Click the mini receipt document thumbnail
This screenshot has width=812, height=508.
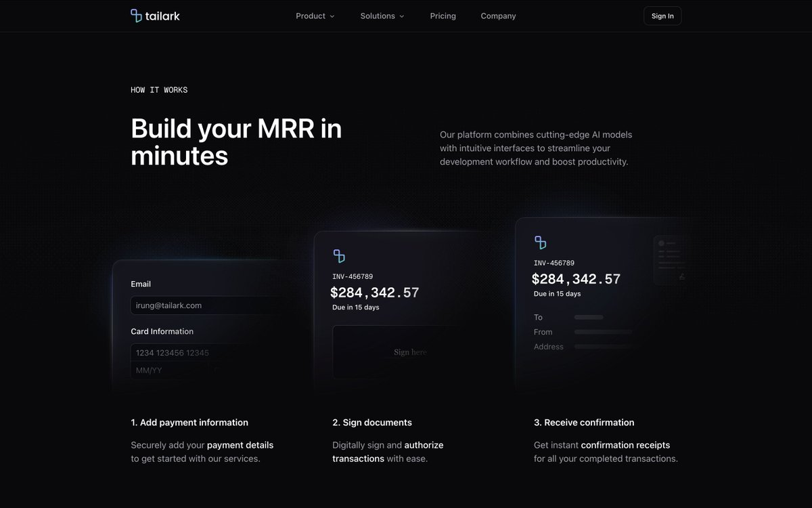[670, 259]
